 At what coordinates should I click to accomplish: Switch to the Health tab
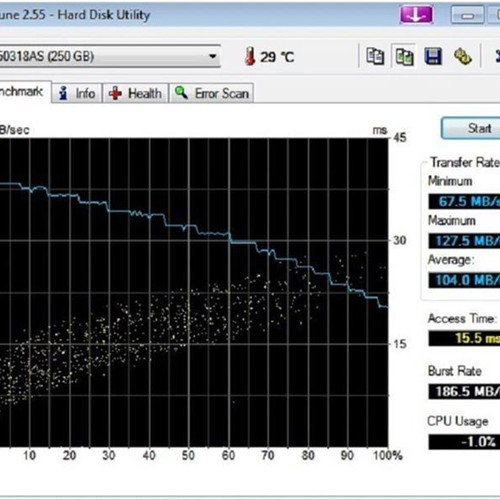tap(135, 93)
